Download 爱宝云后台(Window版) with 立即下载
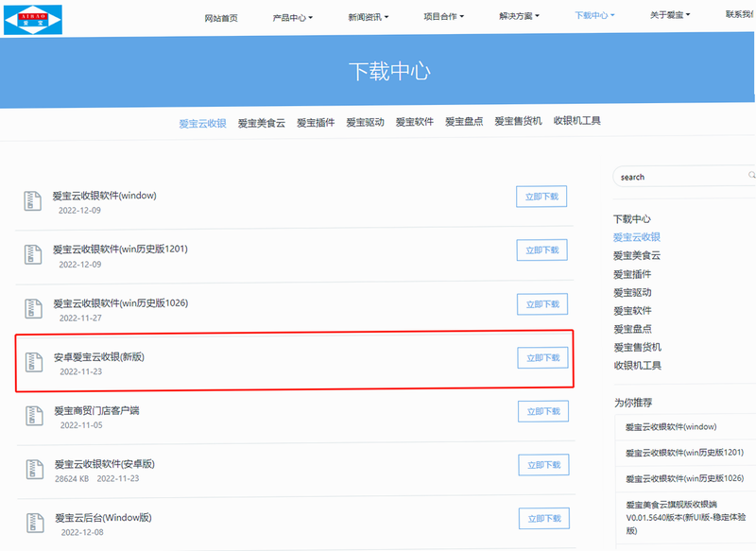The width and height of the screenshot is (756, 551). 544,519
